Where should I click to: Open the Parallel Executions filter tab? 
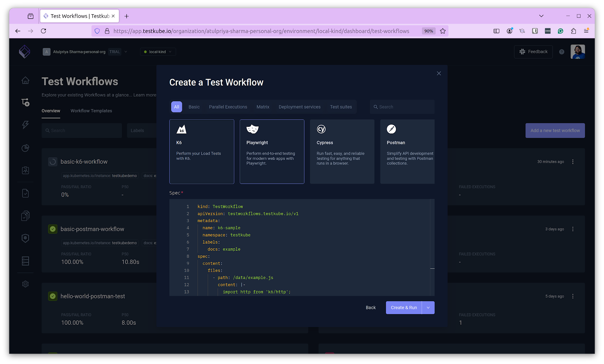[228, 107]
